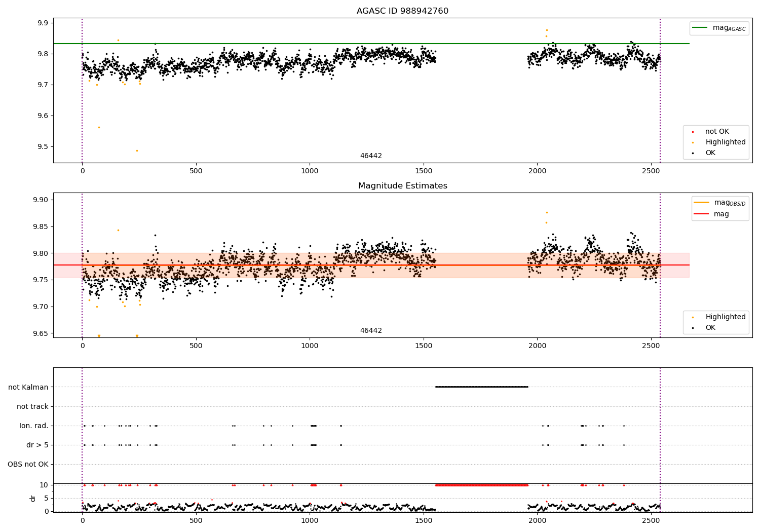This screenshot has width=760, height=532.
Task: Click the plot title "AGASC ID 988942760"
Action: coord(402,11)
